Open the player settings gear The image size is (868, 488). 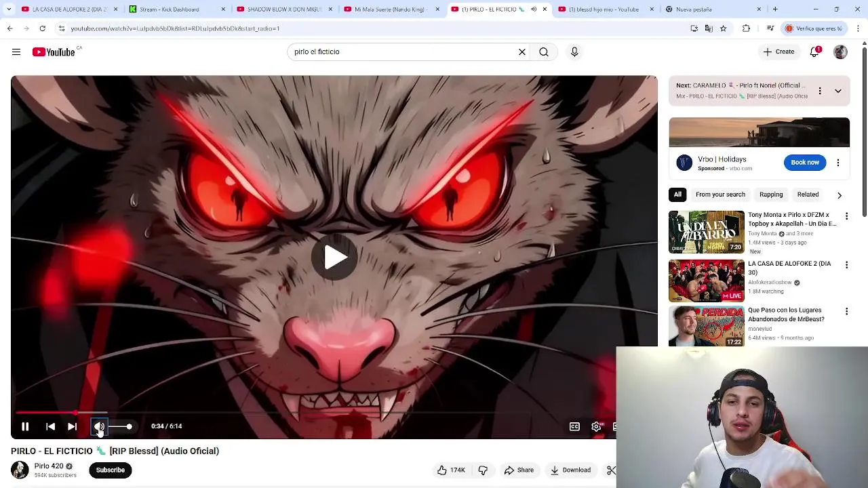click(x=596, y=426)
